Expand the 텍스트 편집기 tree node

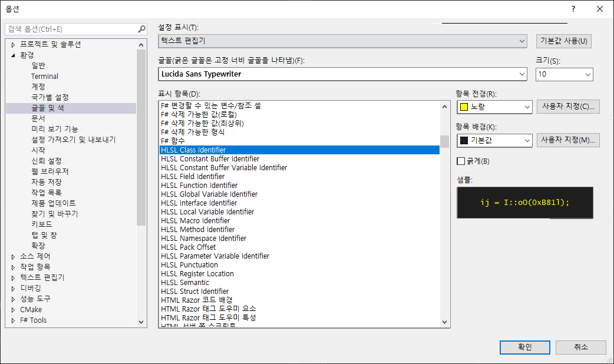[x=13, y=278]
